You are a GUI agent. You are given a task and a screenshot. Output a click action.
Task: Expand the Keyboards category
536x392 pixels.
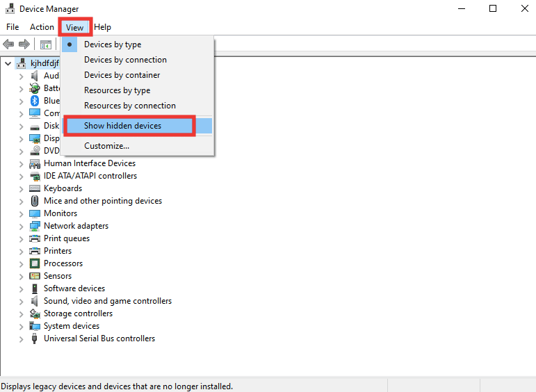pos(21,189)
